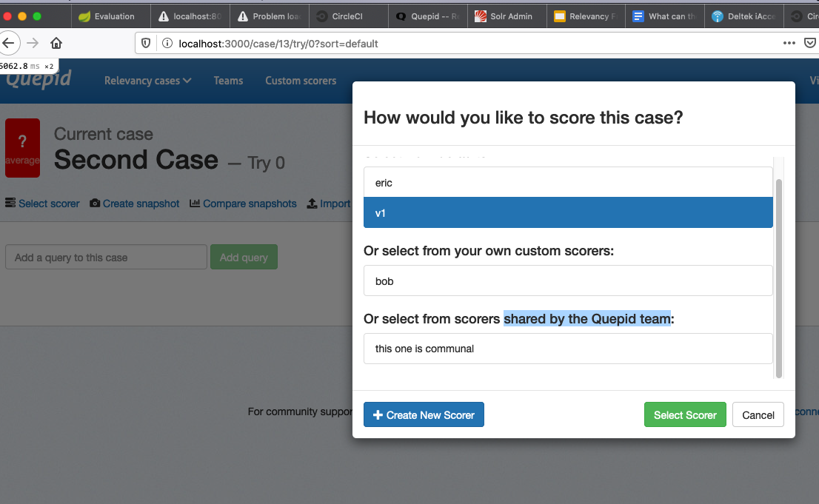The height and width of the screenshot is (504, 819).
Task: Click the 5062.8 ms profiler badge
Action: 27,67
